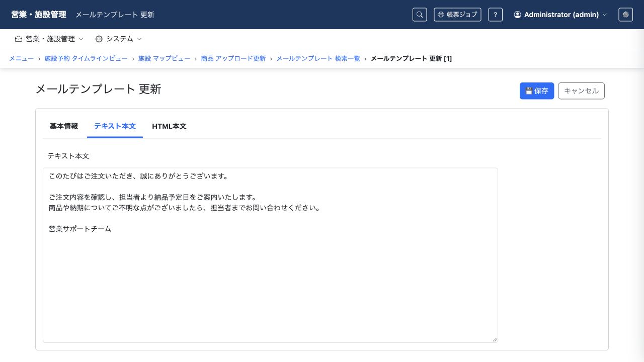Screen dimensions: 644x362
Task: Click the キャンセル button
Action: click(x=582, y=91)
